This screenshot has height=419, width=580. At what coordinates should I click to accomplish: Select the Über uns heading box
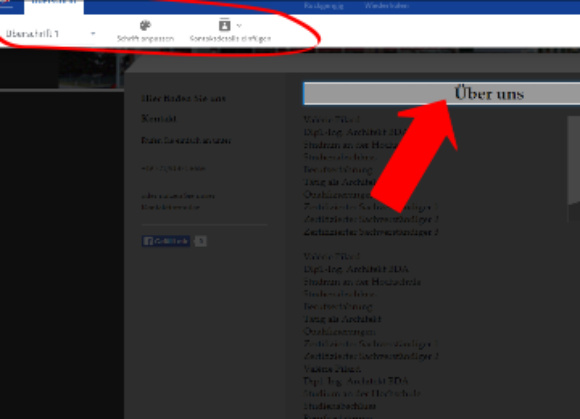[442, 94]
